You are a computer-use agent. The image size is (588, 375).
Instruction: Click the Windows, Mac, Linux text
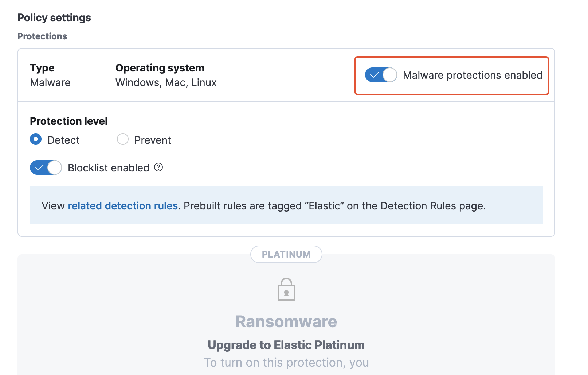(166, 83)
